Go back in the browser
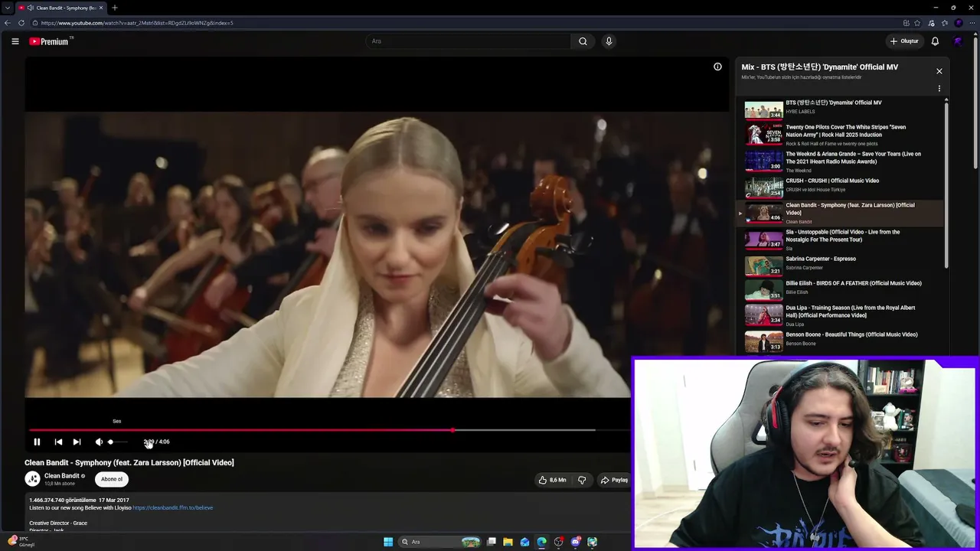The width and height of the screenshot is (980, 551). coord(8,23)
